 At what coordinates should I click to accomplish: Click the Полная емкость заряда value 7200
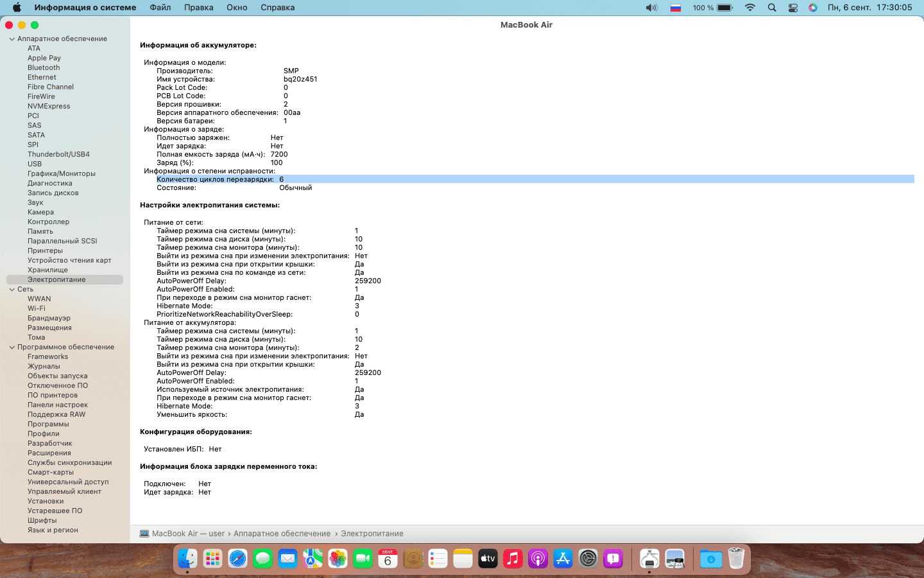(x=279, y=154)
